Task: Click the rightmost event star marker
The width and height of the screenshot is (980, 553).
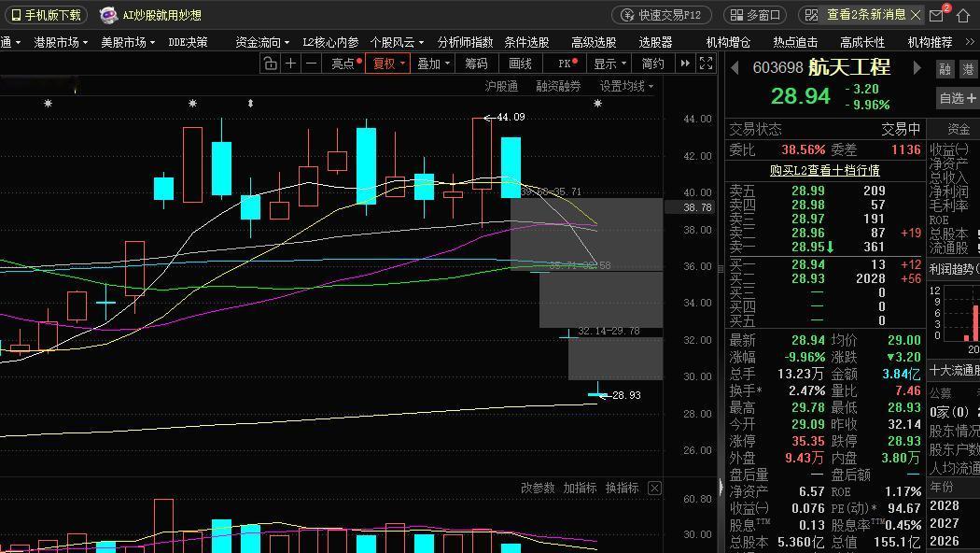Action: coord(597,103)
